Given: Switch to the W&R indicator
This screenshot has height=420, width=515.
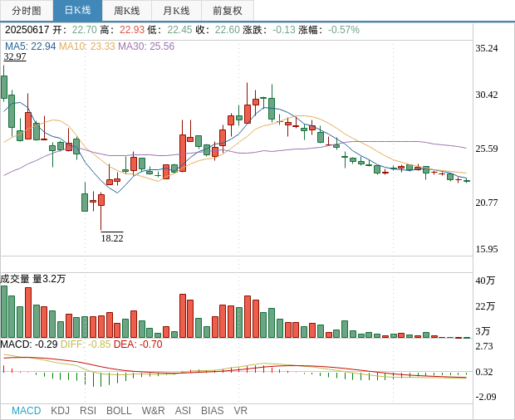Looking at the screenshot, I should [153, 411].
